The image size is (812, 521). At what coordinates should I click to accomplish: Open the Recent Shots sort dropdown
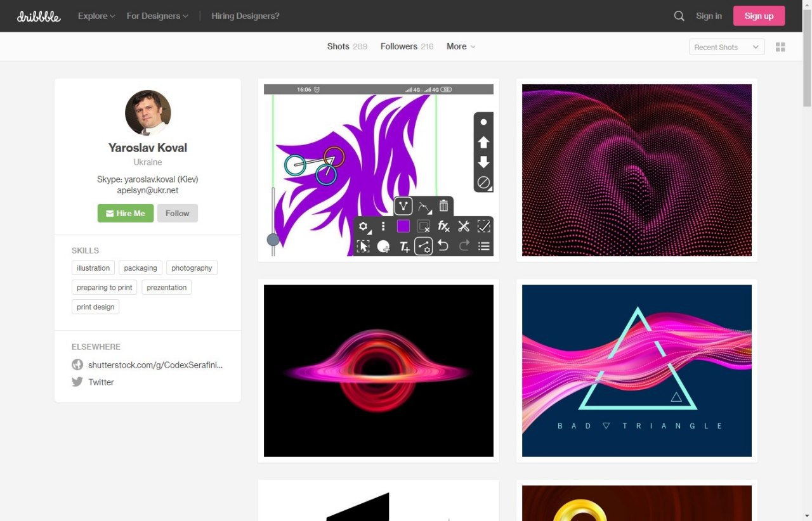pos(727,47)
